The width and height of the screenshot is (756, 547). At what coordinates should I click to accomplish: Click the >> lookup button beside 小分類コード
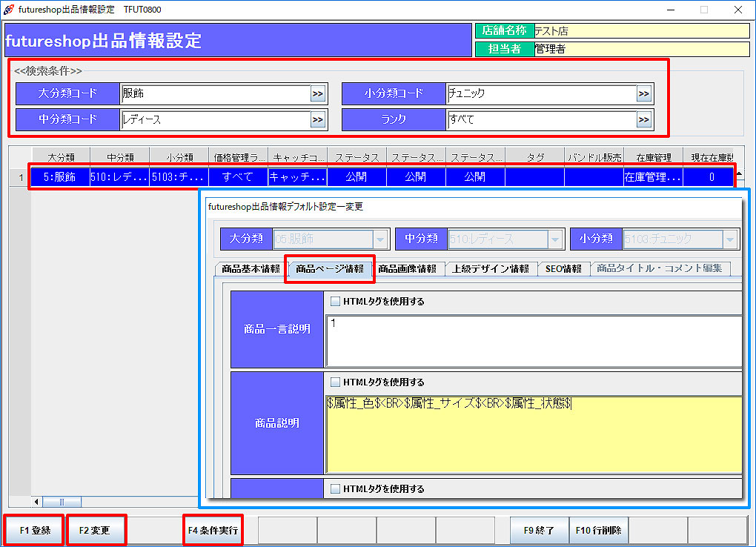pyautogui.click(x=643, y=94)
